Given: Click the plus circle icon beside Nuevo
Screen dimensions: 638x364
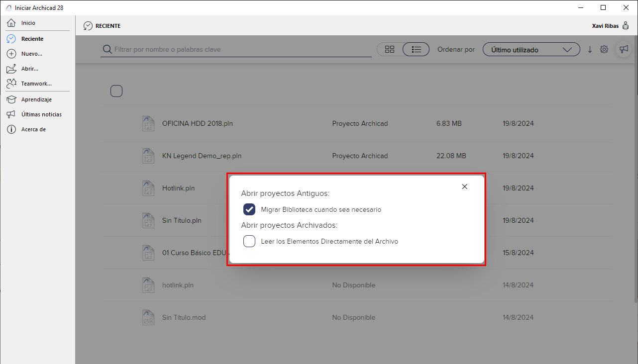Looking at the screenshot, I should click(11, 54).
